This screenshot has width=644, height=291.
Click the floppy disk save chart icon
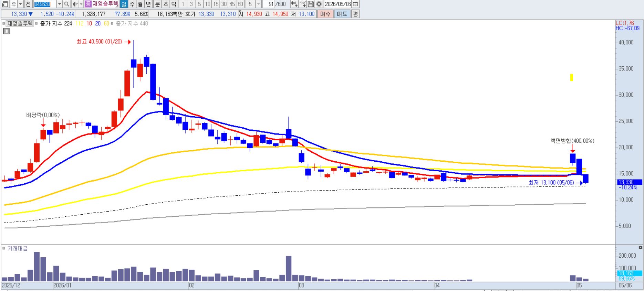pos(311,4)
